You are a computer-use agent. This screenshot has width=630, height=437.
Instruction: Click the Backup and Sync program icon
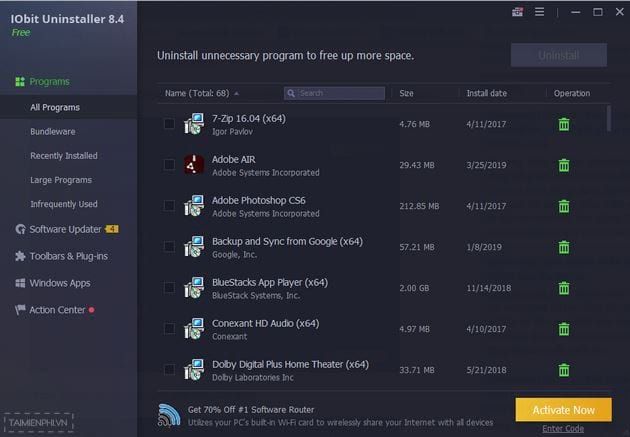pyautogui.click(x=194, y=247)
